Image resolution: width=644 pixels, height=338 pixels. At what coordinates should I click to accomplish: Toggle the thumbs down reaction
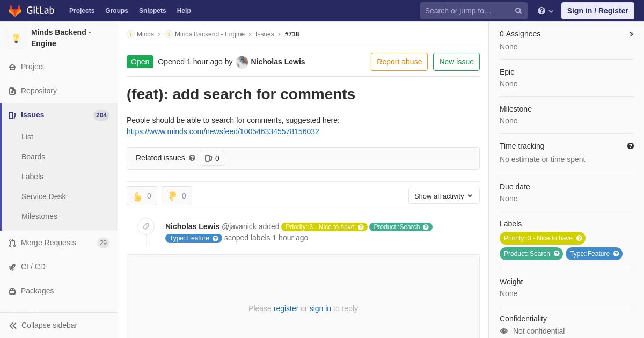tap(177, 196)
